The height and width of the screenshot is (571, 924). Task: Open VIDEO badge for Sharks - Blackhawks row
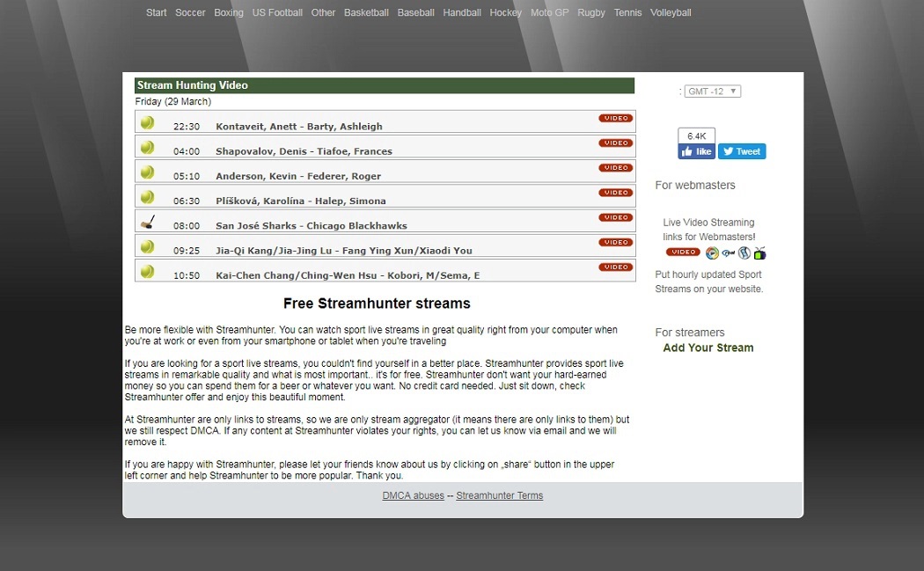point(616,217)
